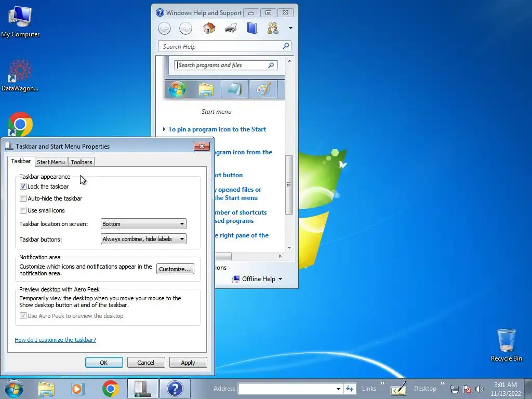Select the DataWagon desktop shortcut
Viewport: 532px width, 399px height.
coord(20,75)
